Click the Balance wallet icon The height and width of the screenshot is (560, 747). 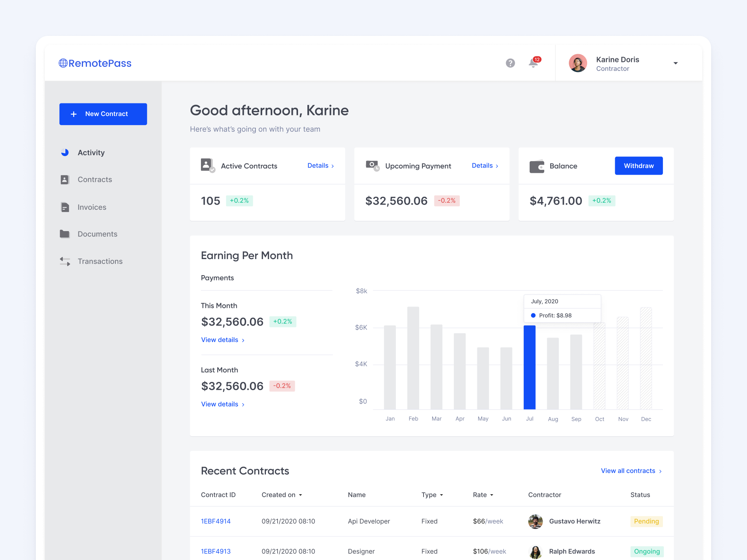tap(537, 166)
